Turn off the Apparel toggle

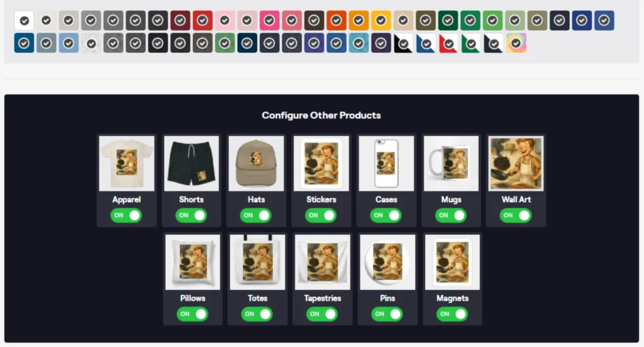(x=126, y=215)
